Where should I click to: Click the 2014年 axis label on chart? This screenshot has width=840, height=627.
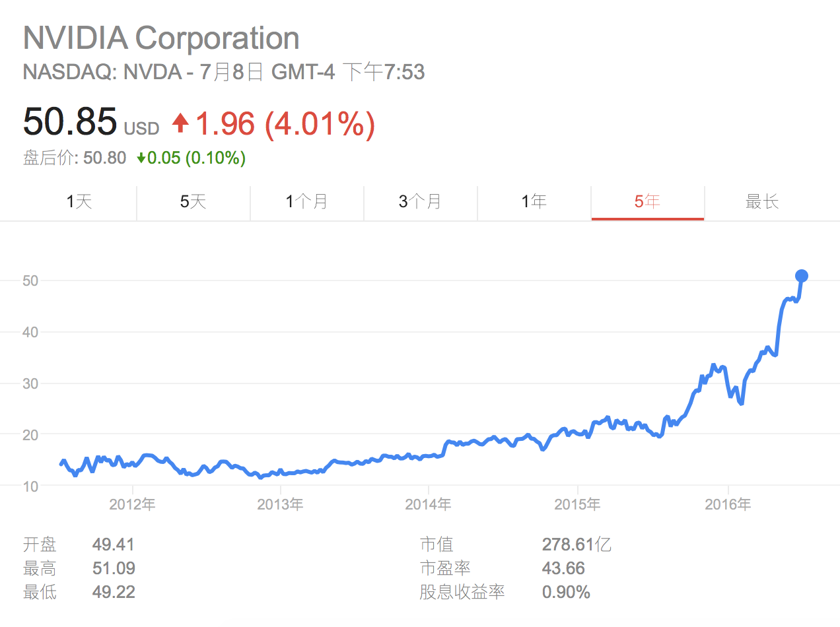coord(429,504)
